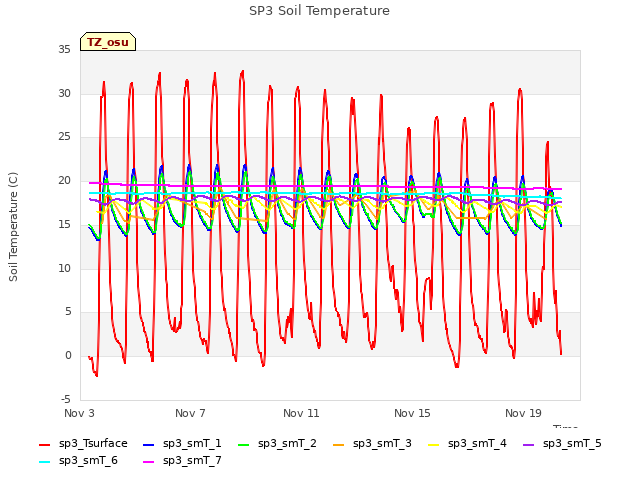Click the sp3_smT_4 legend entry
This screenshot has height=480, width=640.
(467, 444)
